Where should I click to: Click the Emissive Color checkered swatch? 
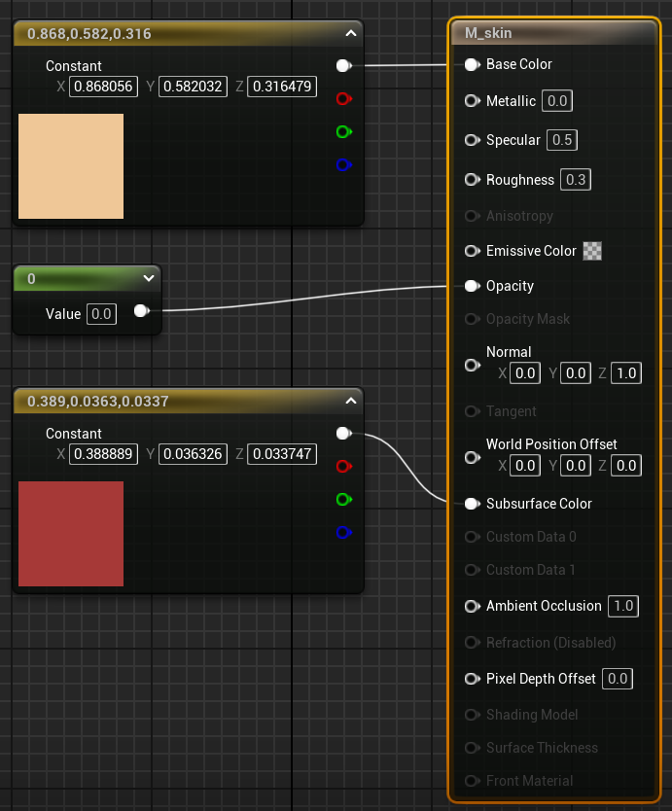point(591,251)
